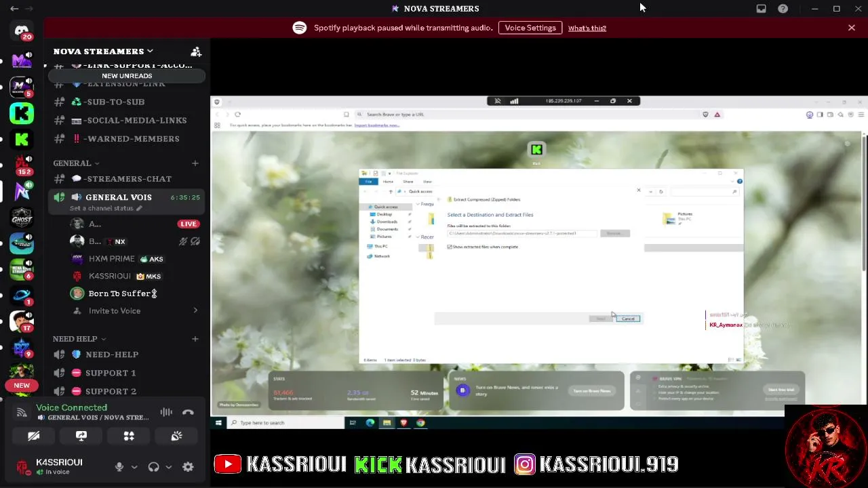The image size is (868, 488).
Task: Open Discord user settings gear
Action: (x=188, y=467)
